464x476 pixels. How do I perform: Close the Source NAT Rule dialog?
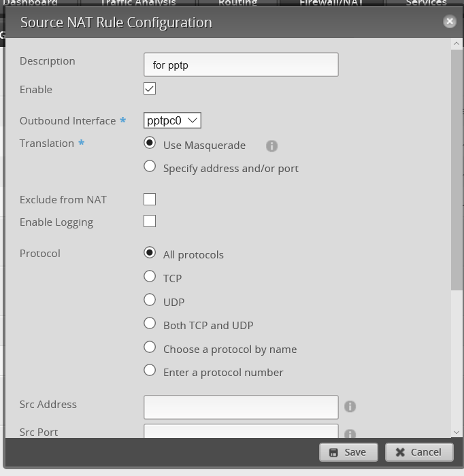449,22
